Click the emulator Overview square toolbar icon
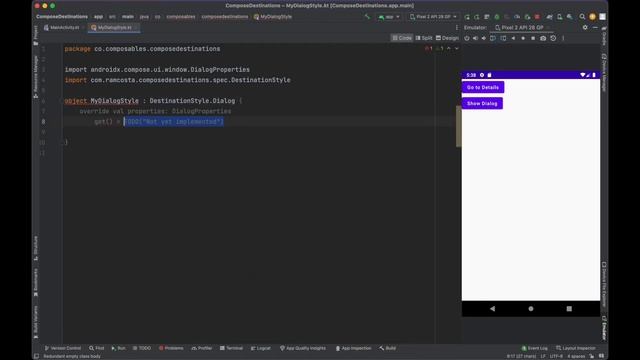Image resolution: width=640 pixels, height=360 pixels. point(533,38)
